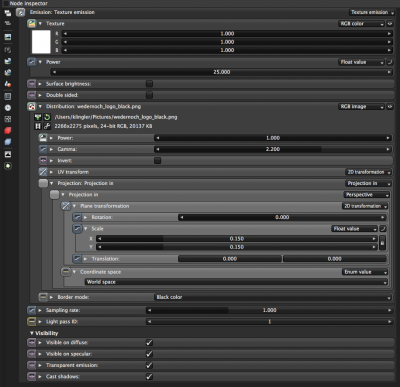This screenshot has height=387, width=400.
Task: Click the Scale X slider
Action: (x=237, y=239)
